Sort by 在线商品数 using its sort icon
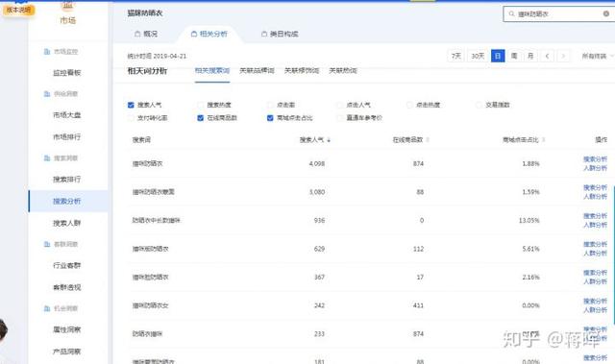 point(428,140)
